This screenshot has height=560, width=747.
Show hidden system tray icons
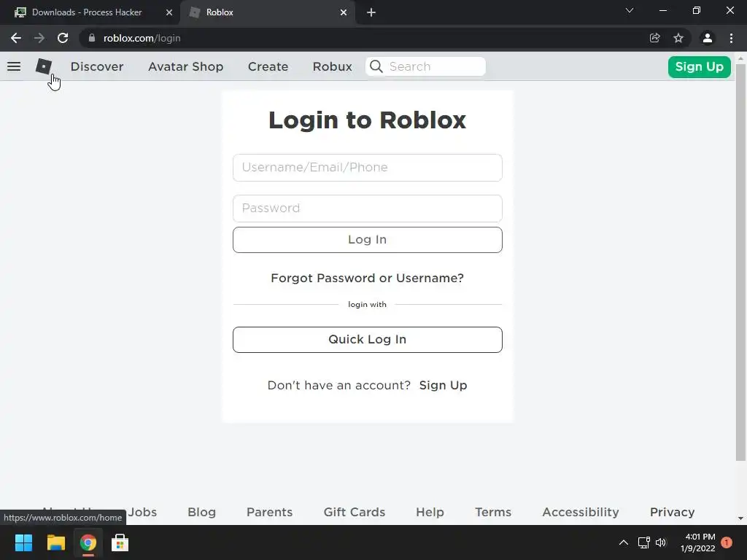[623, 542]
